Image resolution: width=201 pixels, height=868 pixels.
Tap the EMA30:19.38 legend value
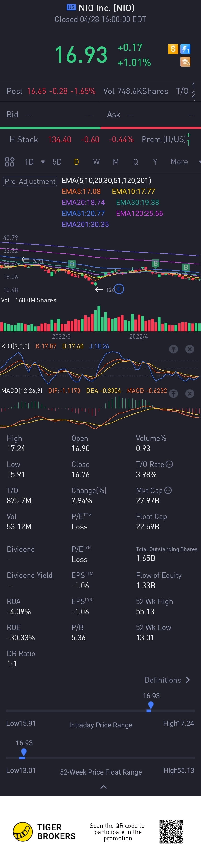point(138,203)
